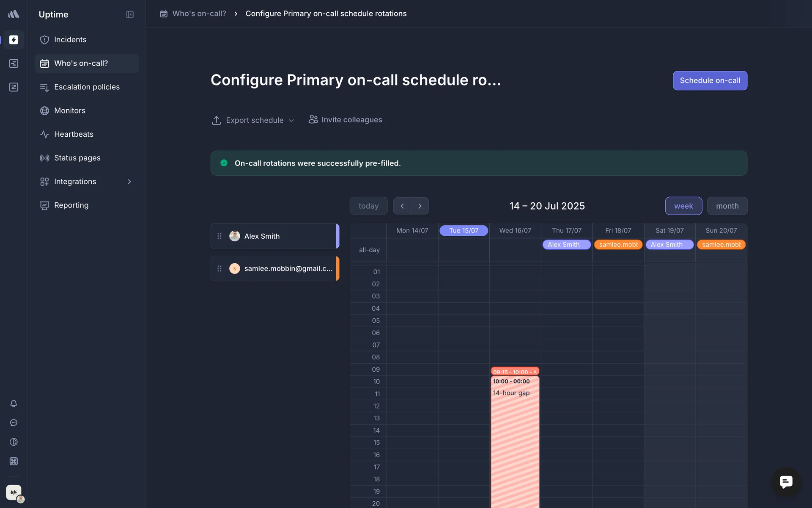Image resolution: width=812 pixels, height=508 pixels.
Task: Click the drag handle beside Alex Smith
Action: [x=219, y=236]
